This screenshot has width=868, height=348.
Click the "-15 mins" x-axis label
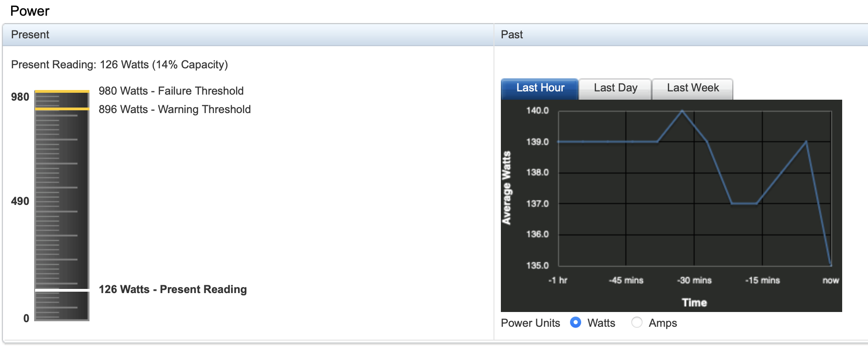[x=762, y=280]
